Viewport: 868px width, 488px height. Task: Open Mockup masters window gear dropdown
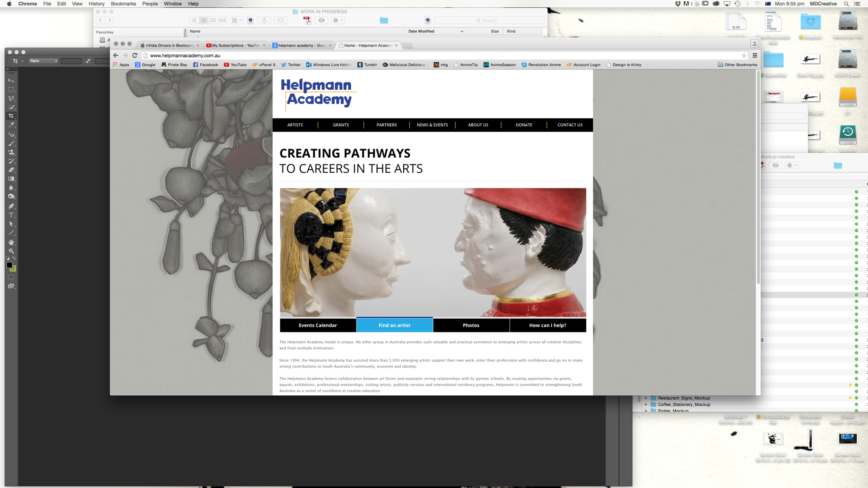(x=792, y=165)
